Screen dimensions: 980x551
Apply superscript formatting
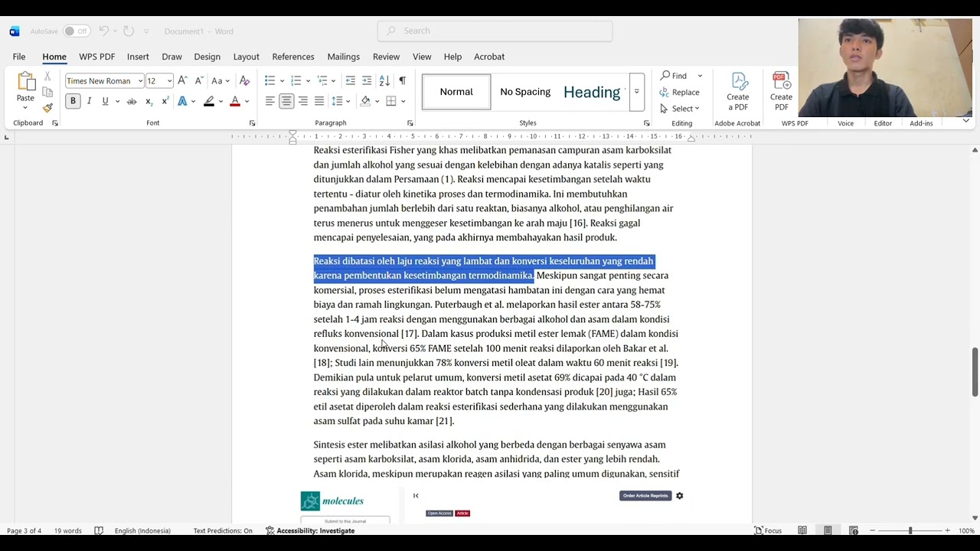(x=165, y=101)
